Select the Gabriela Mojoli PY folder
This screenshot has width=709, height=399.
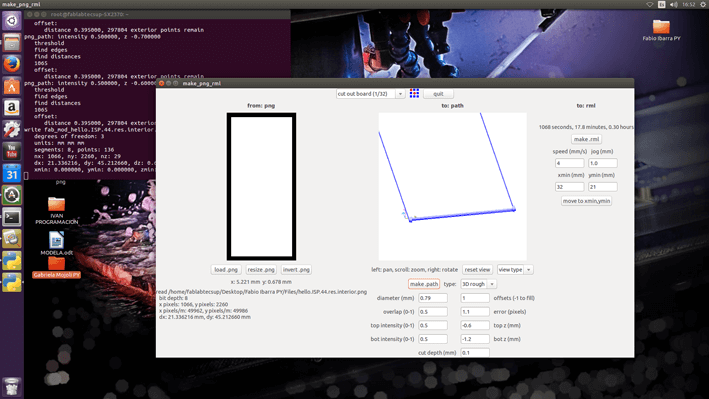tap(57, 267)
